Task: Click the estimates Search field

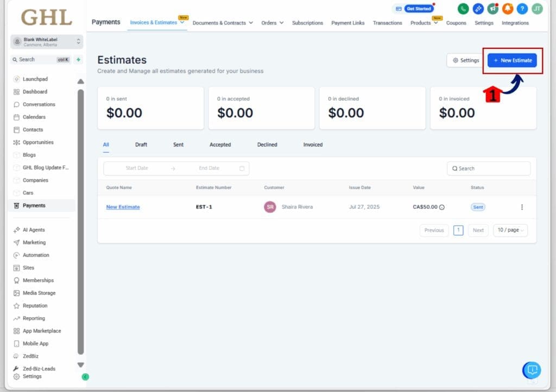Action: click(x=489, y=168)
